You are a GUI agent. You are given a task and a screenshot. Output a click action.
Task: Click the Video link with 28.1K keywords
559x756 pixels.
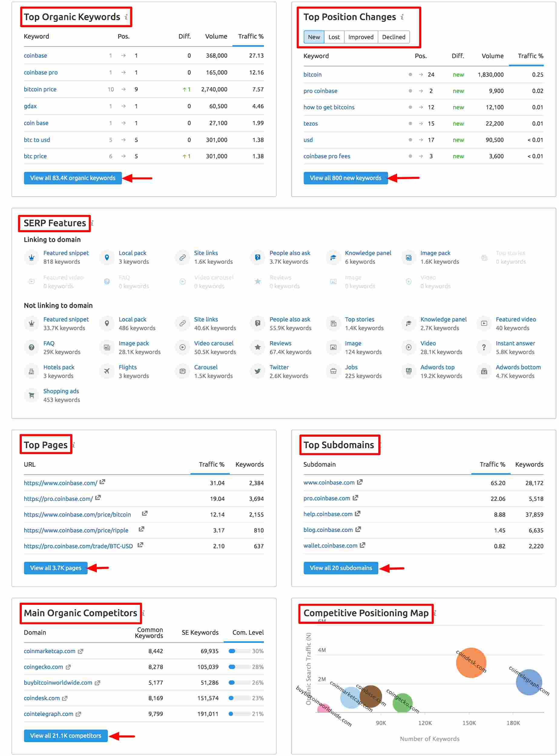(428, 344)
